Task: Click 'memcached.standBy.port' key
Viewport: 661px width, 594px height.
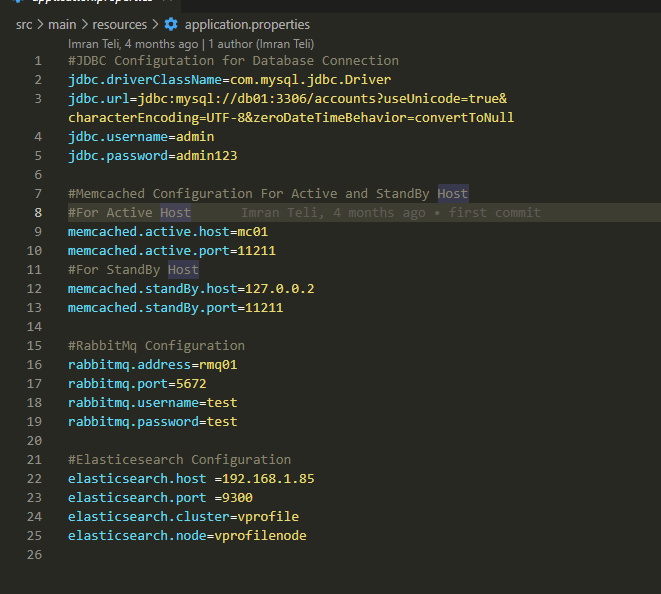Action: 153,307
